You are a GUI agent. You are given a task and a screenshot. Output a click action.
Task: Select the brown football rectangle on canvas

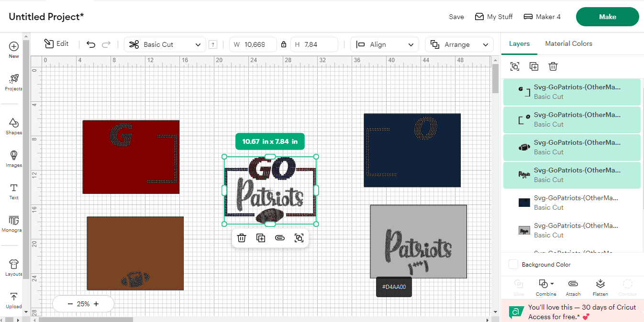click(x=135, y=253)
